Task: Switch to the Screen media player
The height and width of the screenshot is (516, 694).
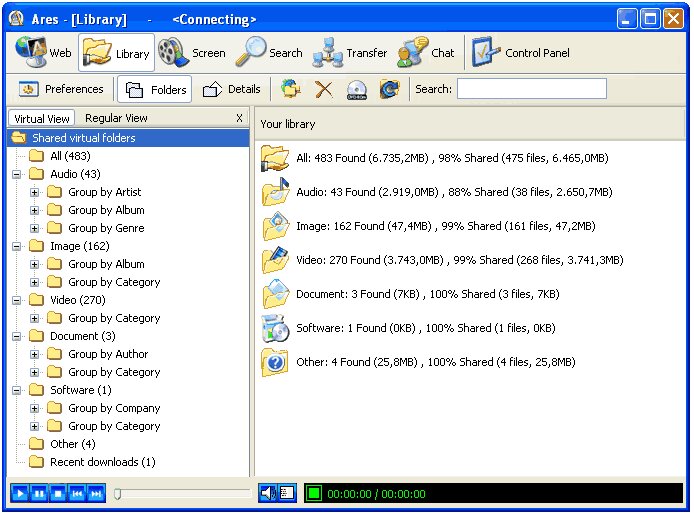Action: (192, 53)
